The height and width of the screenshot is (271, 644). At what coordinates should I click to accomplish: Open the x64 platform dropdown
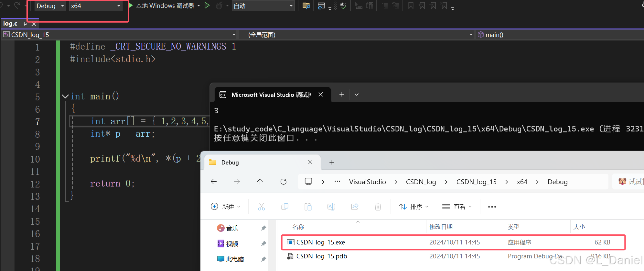coord(96,6)
